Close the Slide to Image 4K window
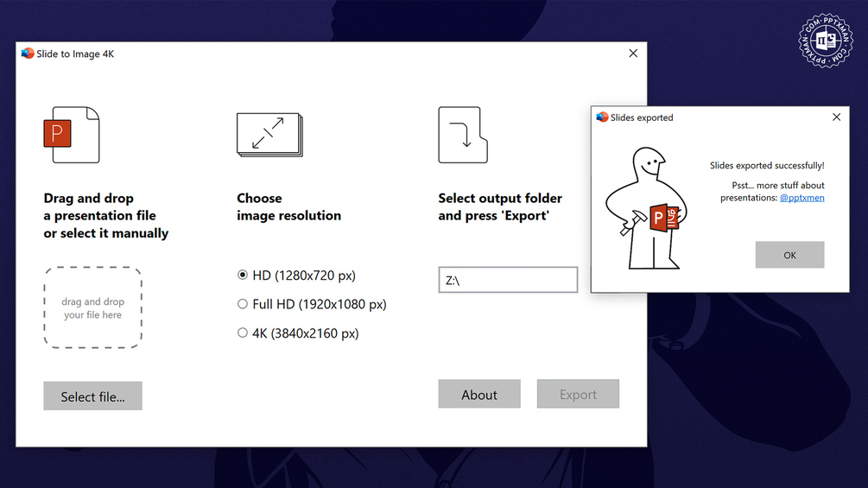The width and height of the screenshot is (868, 488). (633, 53)
